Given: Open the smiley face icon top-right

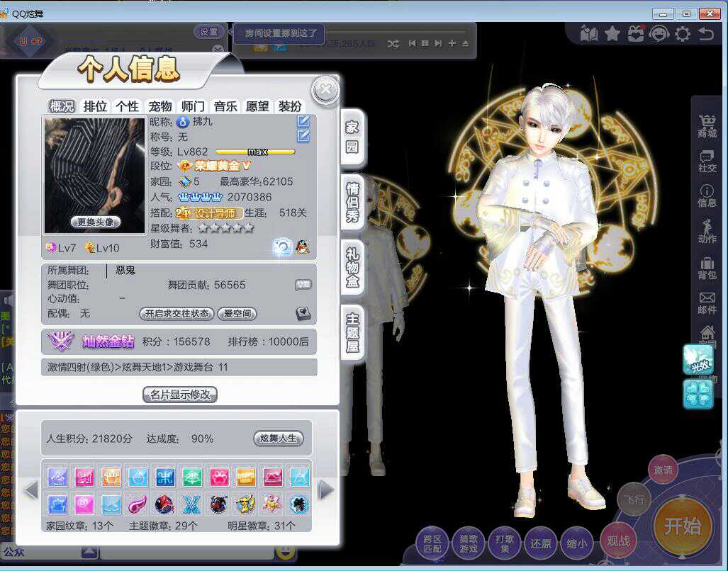Looking at the screenshot, I should [659, 34].
